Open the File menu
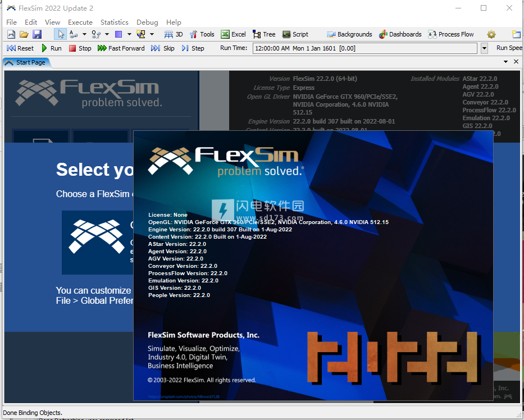The height and width of the screenshot is (420, 524). pyautogui.click(x=11, y=22)
